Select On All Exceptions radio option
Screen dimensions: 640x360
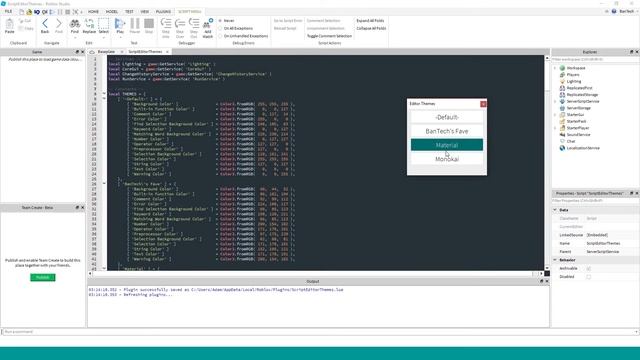(220, 28)
